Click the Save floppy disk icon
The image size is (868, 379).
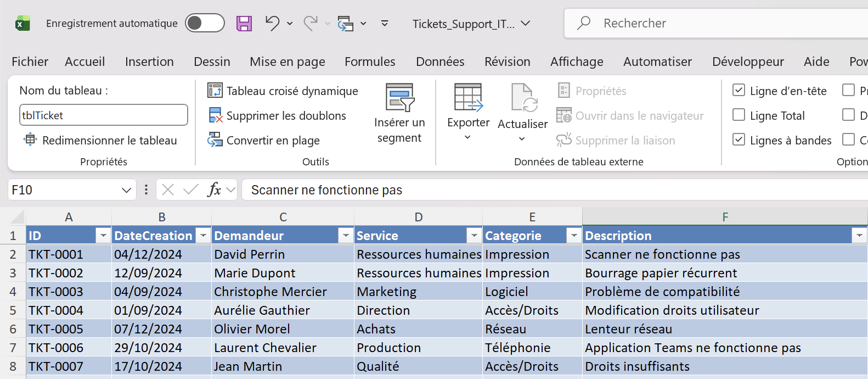pos(244,24)
